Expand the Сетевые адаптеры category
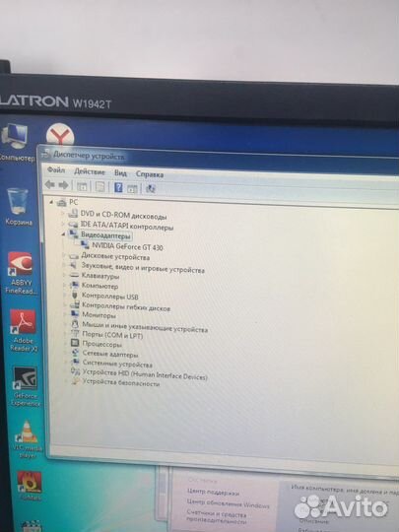The image size is (399, 532). (66, 354)
